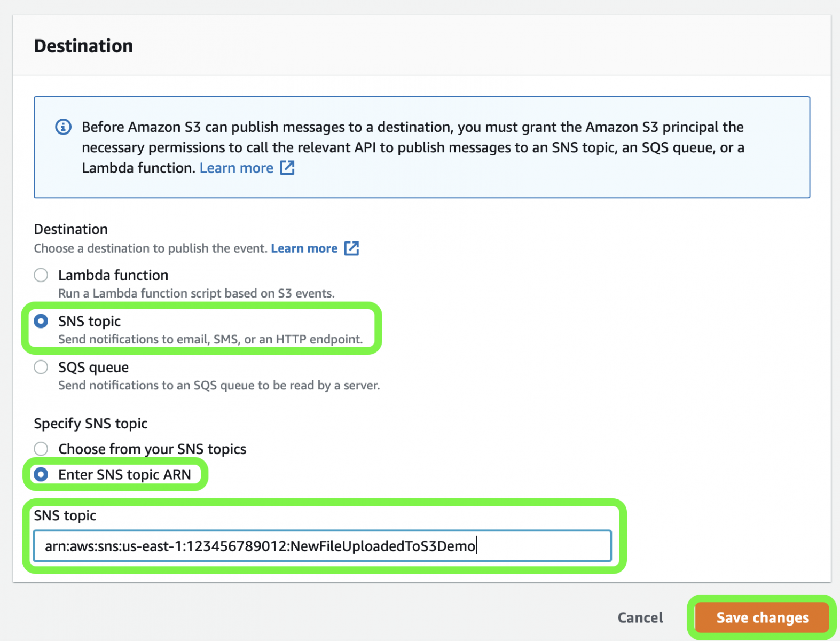
Task: Click 'Choose a destination to publish the event' text
Action: pyautogui.click(x=151, y=248)
